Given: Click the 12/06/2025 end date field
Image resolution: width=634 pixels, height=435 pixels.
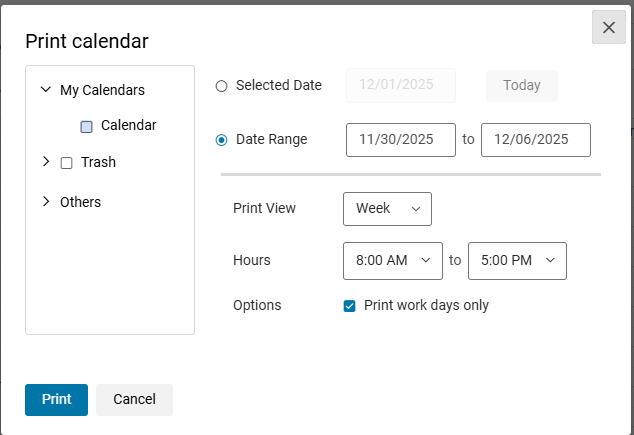Looking at the screenshot, I should point(535,140).
